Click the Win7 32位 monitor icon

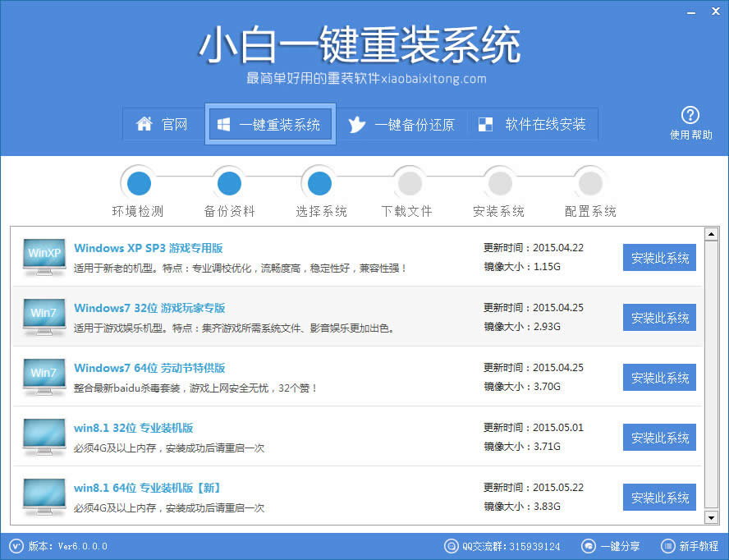(44, 316)
